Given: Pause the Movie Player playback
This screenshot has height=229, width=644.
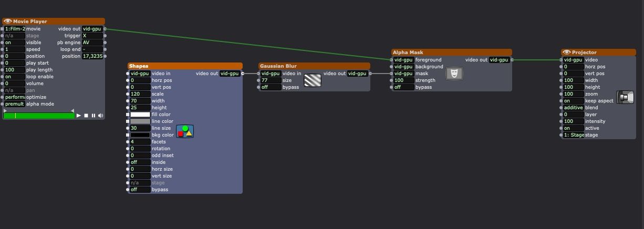Looking at the screenshot, I should [94, 116].
